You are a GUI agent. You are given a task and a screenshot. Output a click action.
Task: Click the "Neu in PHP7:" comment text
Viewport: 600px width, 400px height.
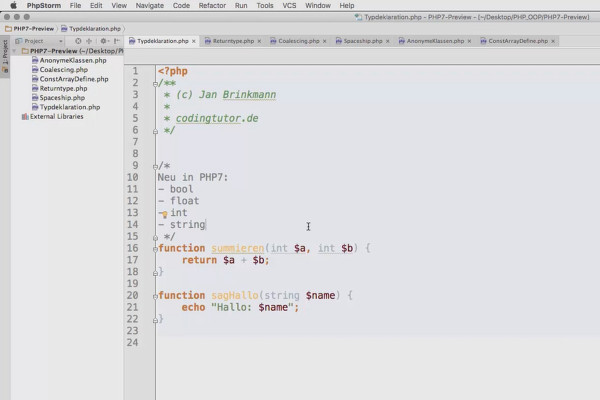tap(192, 177)
